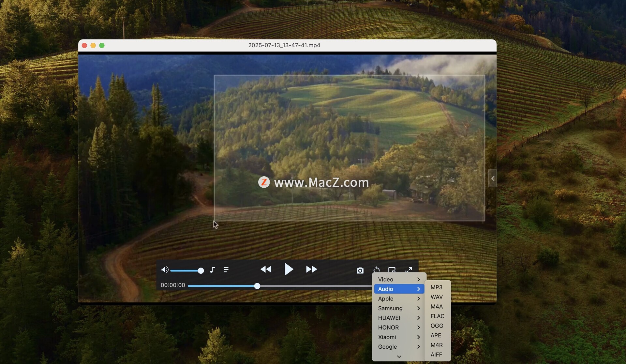
Task: Expand the Apple device submenu
Action: pos(399,298)
